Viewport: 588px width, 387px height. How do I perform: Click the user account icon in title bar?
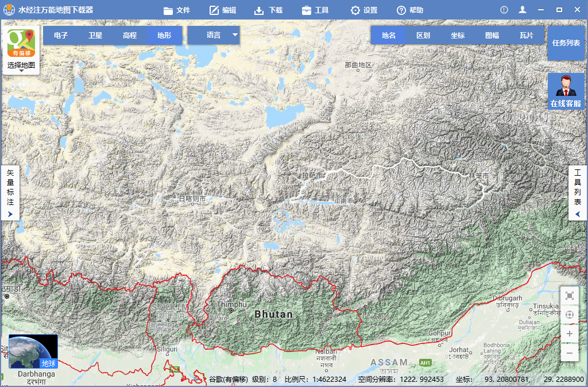[523, 10]
